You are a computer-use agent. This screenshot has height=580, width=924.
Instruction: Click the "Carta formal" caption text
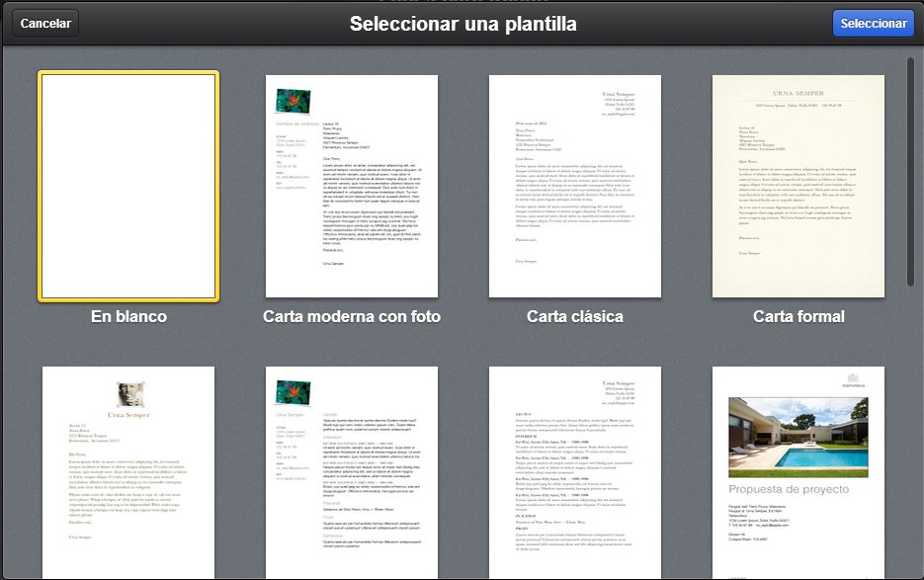[x=798, y=317]
